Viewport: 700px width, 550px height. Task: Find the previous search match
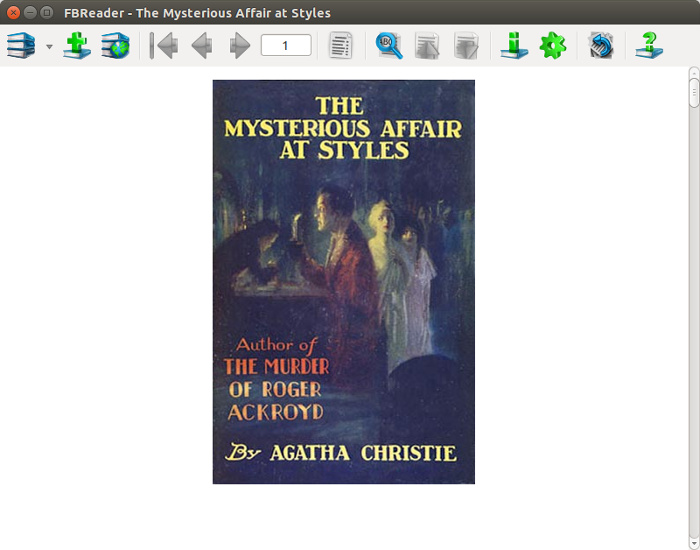coord(427,45)
